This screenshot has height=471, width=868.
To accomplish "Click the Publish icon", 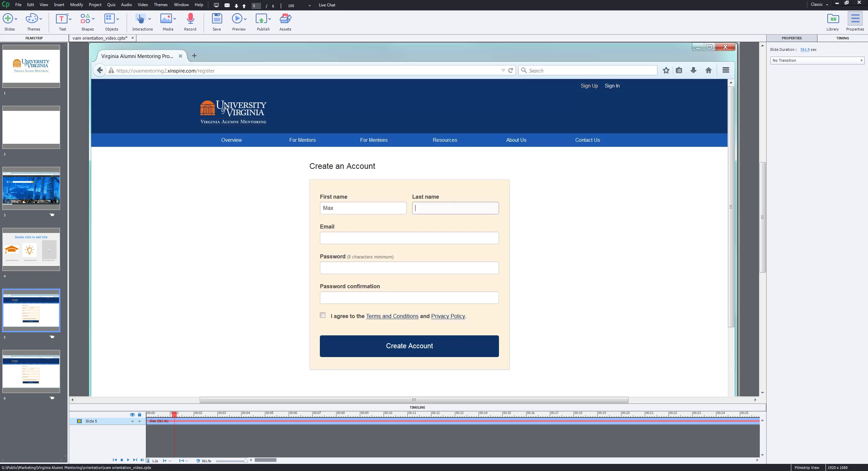I will point(261,19).
